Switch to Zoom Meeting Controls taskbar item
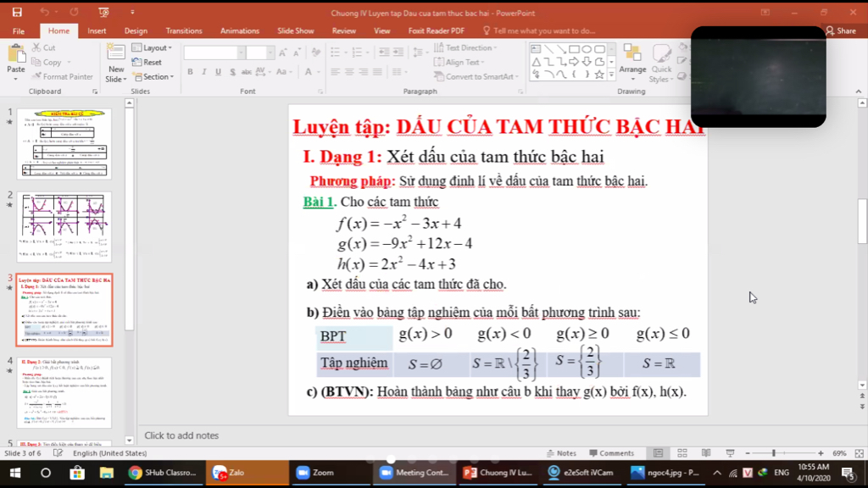Image resolution: width=868 pixels, height=488 pixels. click(x=414, y=473)
